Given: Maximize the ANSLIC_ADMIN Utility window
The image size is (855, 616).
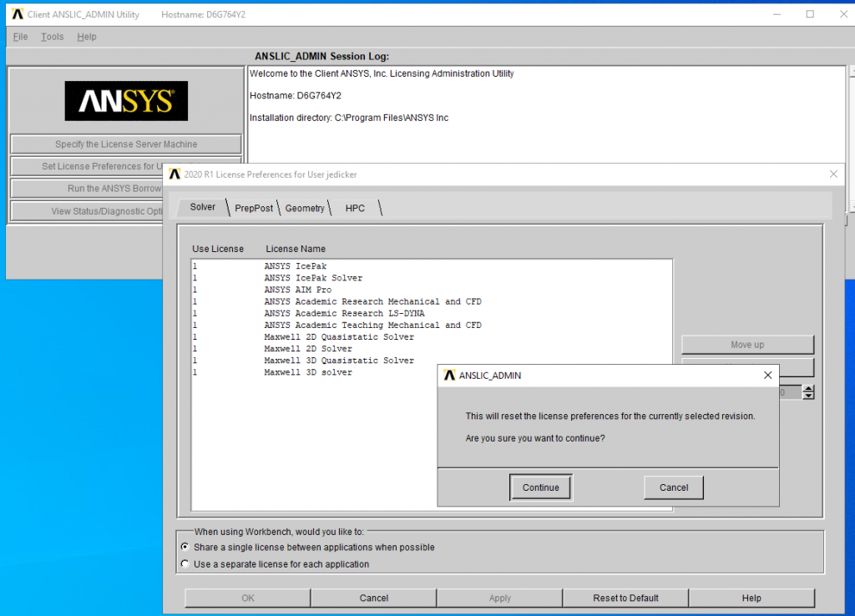Looking at the screenshot, I should pyautogui.click(x=810, y=14).
